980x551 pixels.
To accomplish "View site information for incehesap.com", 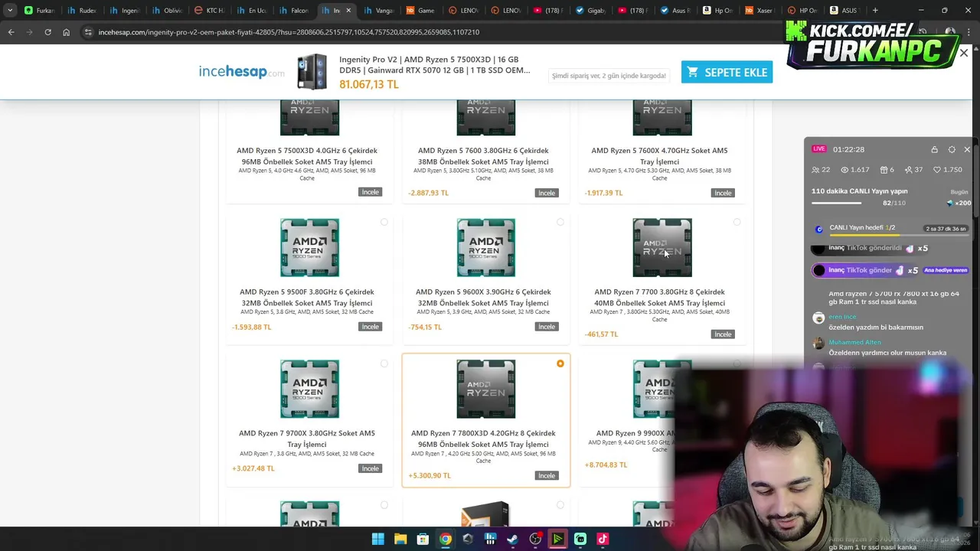I will (x=88, y=32).
